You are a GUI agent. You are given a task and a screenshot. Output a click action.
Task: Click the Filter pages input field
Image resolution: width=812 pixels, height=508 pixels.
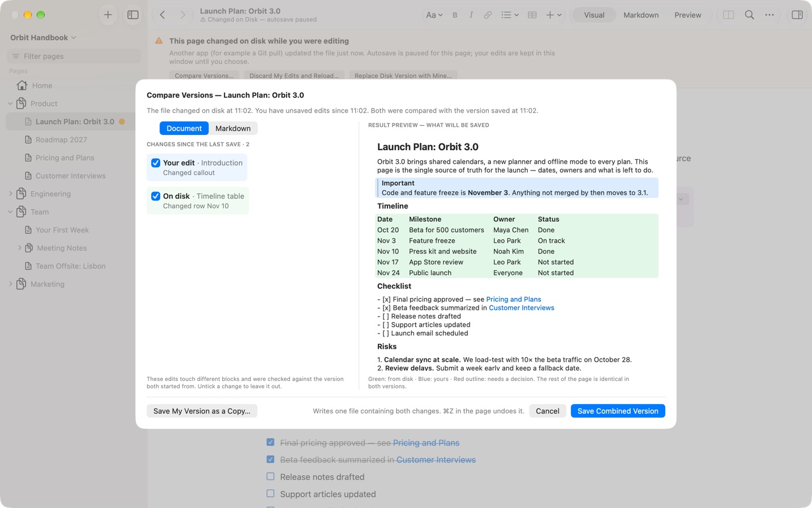point(74,56)
